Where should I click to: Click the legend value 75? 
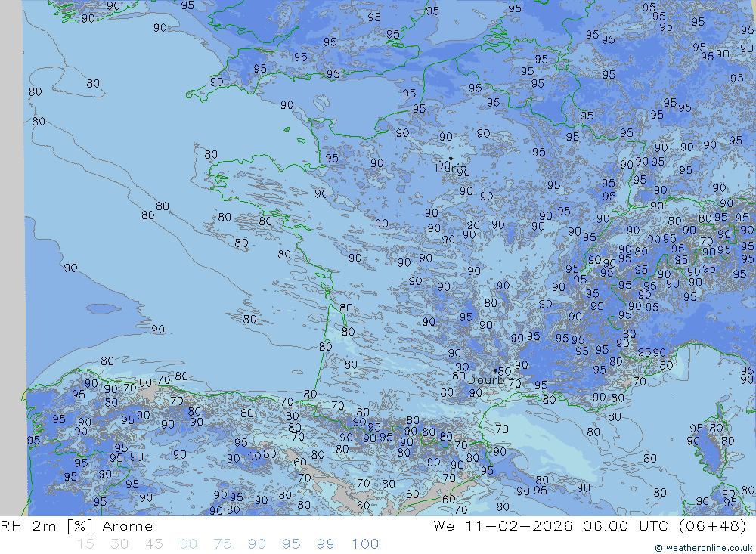[223, 544]
